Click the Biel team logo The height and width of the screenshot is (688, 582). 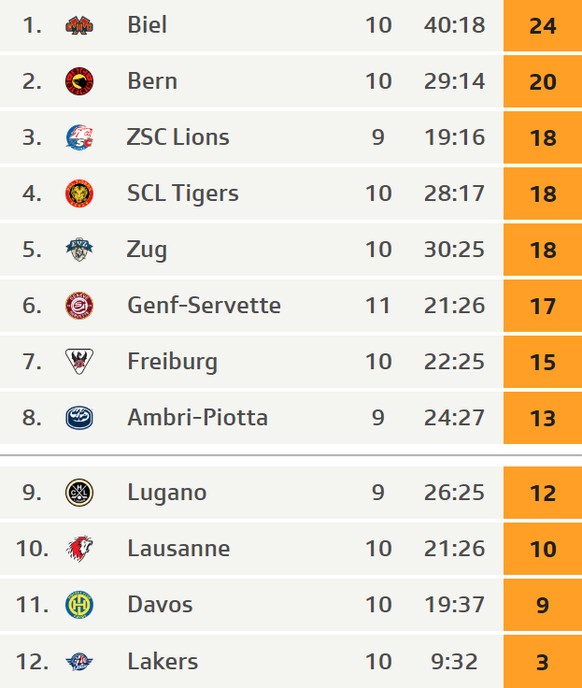click(x=79, y=25)
